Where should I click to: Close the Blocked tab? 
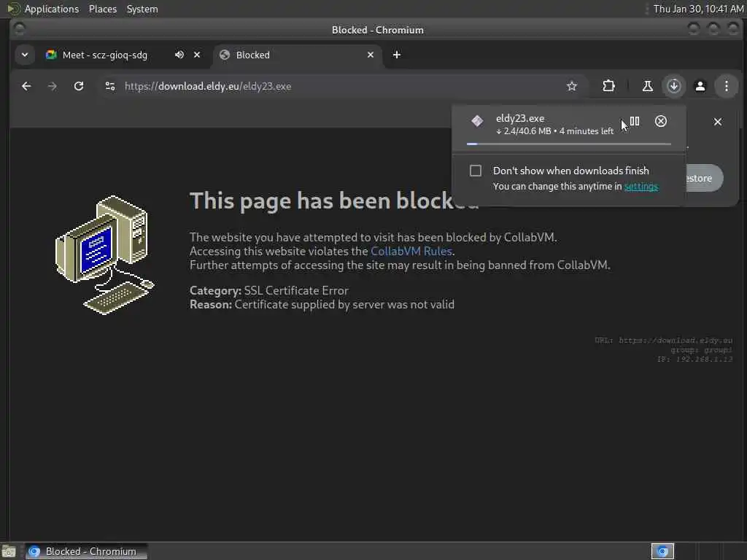[370, 55]
